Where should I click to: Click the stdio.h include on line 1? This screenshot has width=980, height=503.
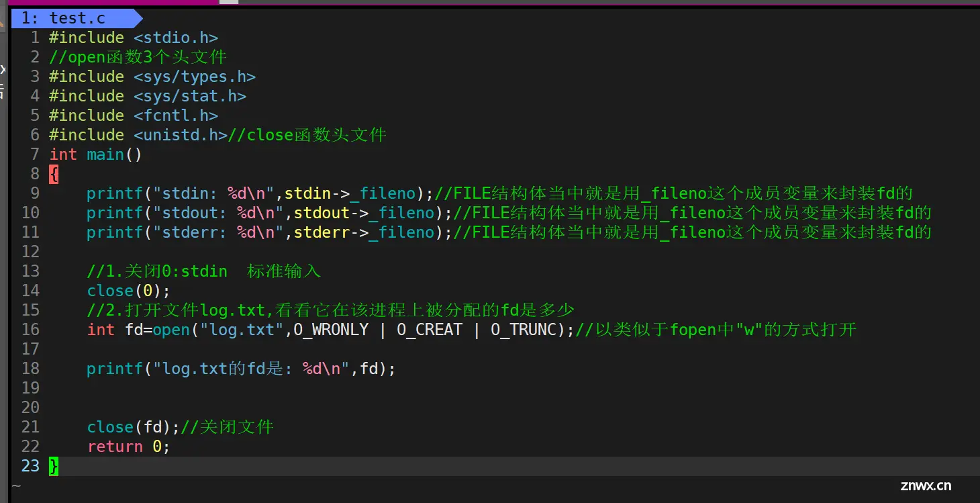point(134,38)
